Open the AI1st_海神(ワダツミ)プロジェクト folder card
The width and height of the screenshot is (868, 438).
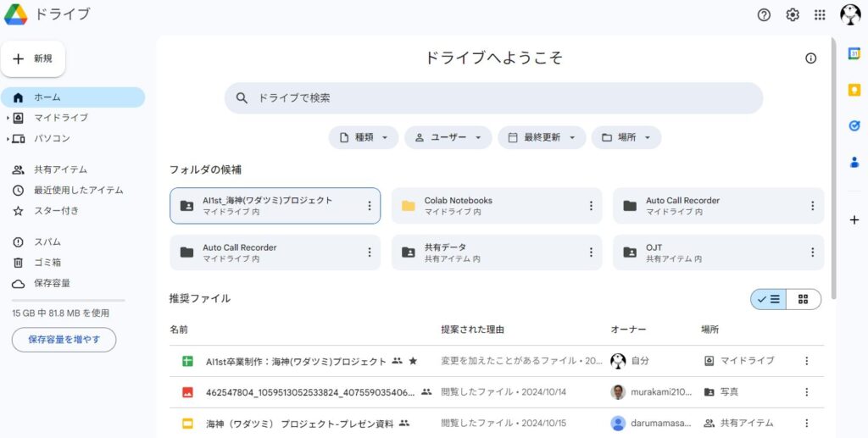(275, 206)
